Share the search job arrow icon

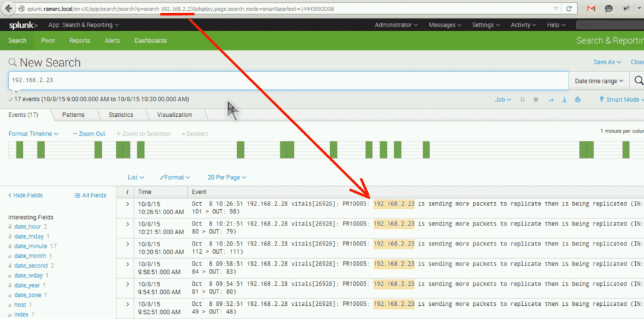click(x=551, y=100)
